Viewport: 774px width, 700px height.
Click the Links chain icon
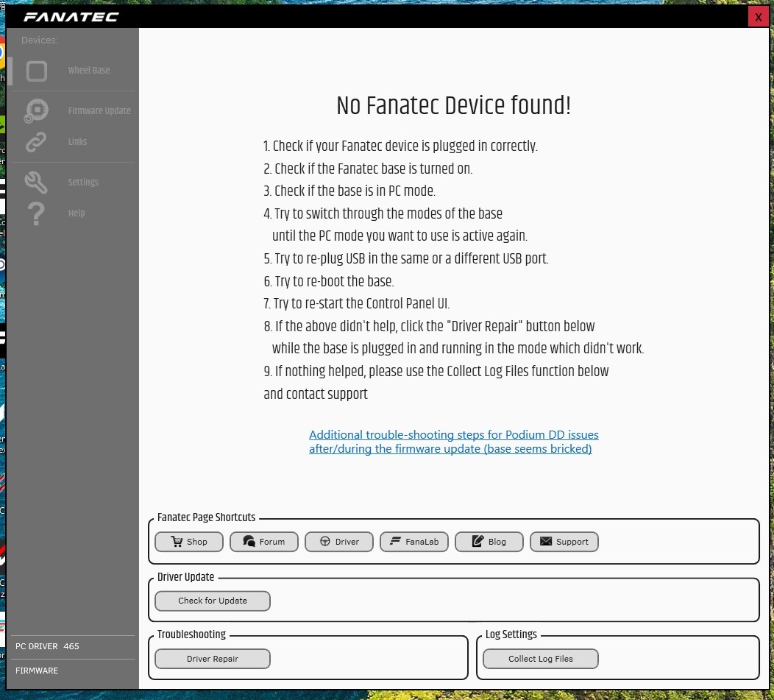36,142
